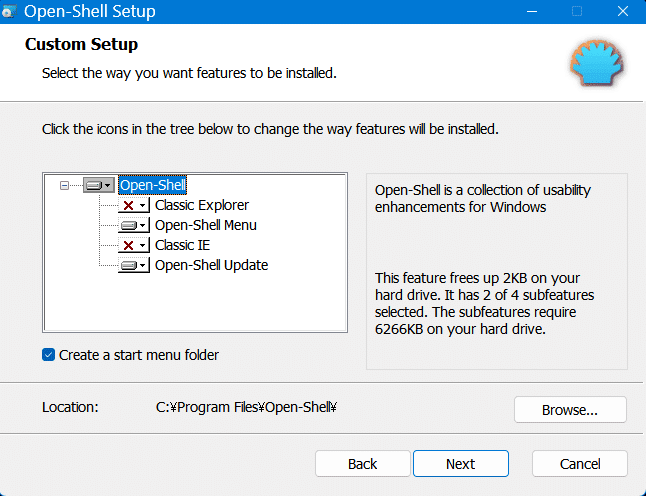Click the Browse... button

pos(570,410)
